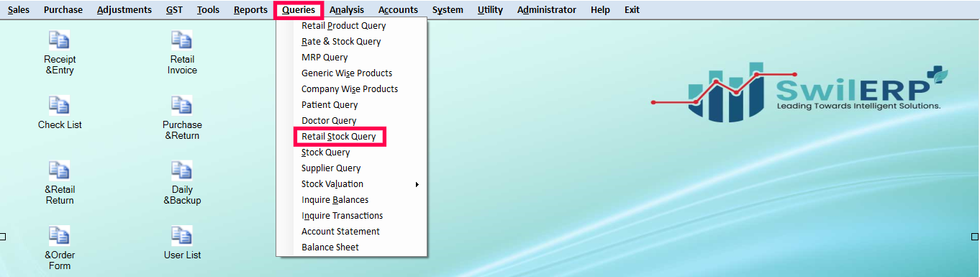Open the Analysis menu

(347, 10)
